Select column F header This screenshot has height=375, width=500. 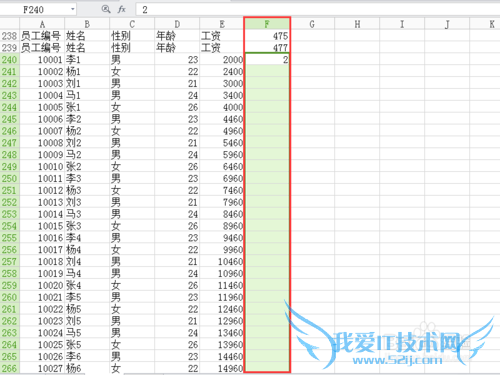[x=267, y=24]
